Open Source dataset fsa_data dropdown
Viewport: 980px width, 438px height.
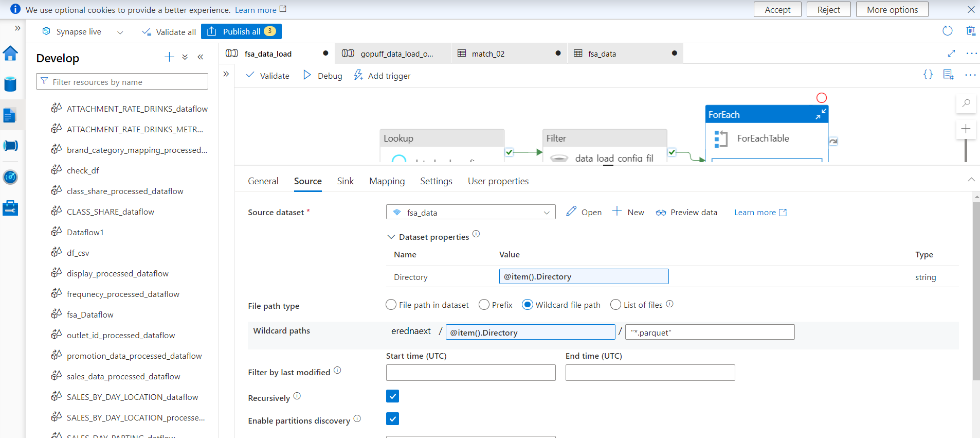pos(470,212)
